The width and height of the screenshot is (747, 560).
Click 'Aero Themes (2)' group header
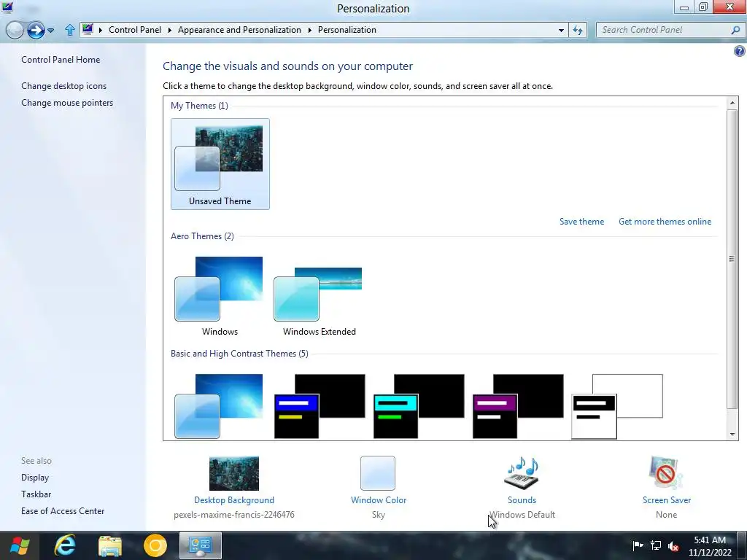coord(202,236)
